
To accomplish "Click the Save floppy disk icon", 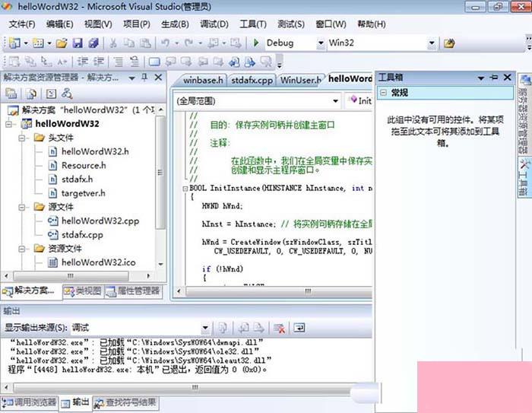I will [78, 43].
